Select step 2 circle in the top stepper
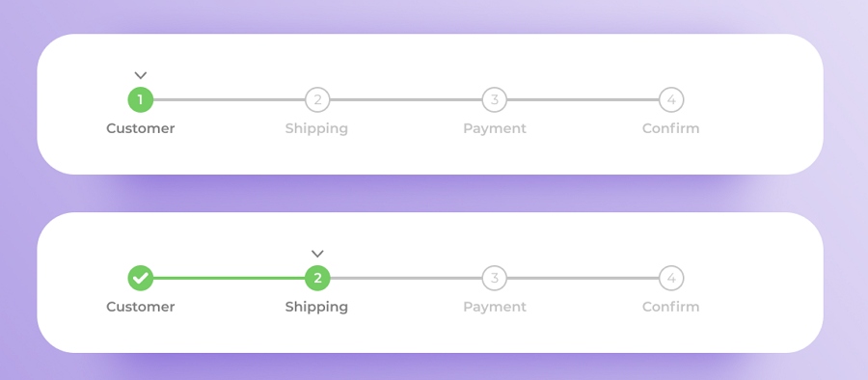 tap(317, 99)
